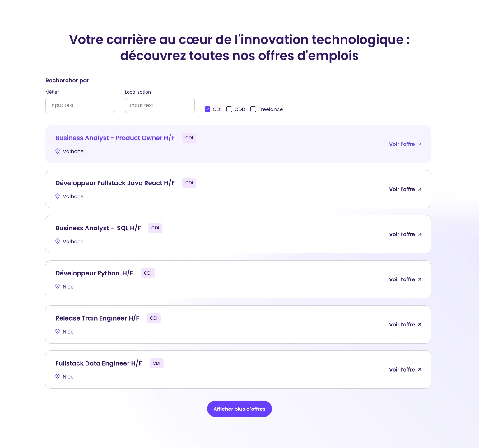This screenshot has width=479, height=448.
Task: Show more offers with Afficher plus d'offres
Action: point(240,409)
